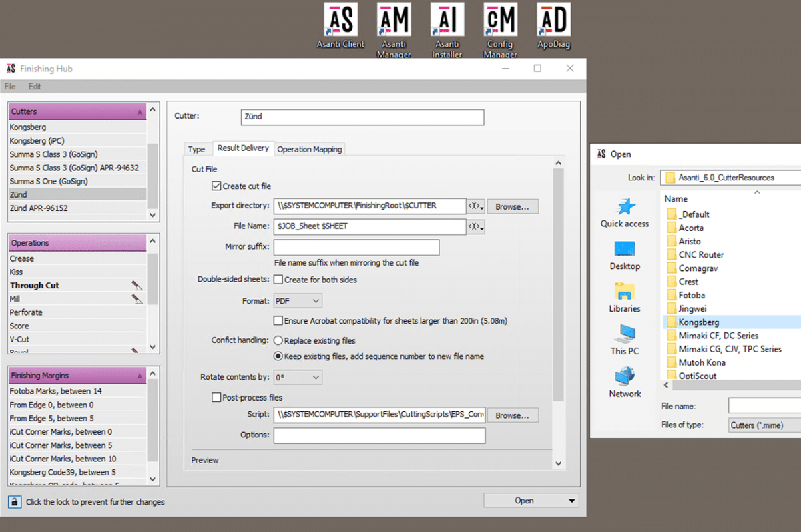The width and height of the screenshot is (801, 532).
Task: Open the Config Manager icon
Action: pos(500,20)
